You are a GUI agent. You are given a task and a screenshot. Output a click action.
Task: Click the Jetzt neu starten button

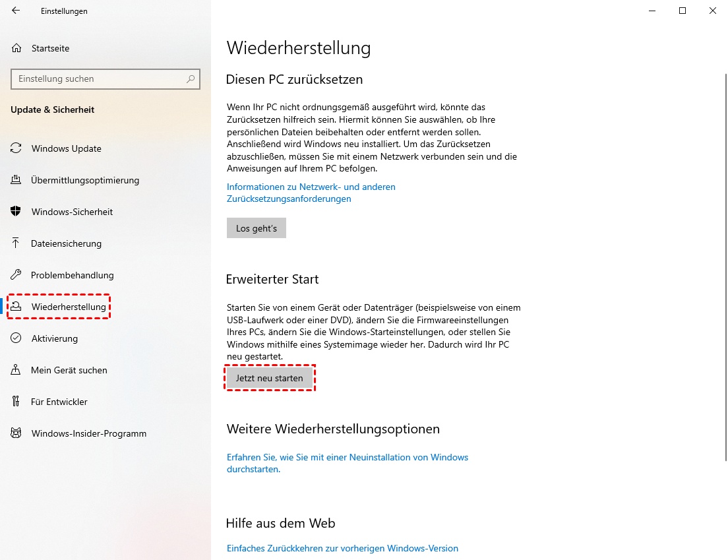click(269, 378)
